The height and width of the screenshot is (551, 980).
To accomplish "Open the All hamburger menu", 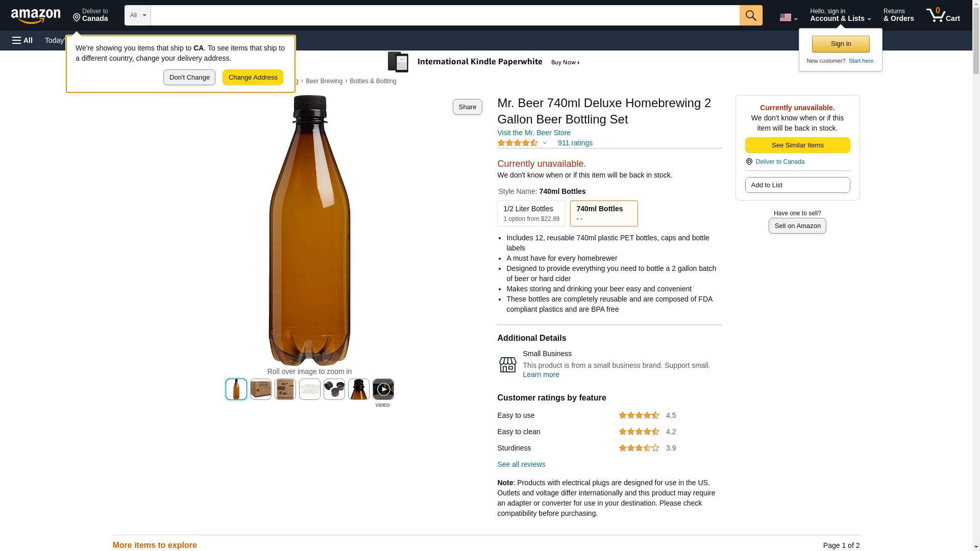I will click(x=22, y=40).
